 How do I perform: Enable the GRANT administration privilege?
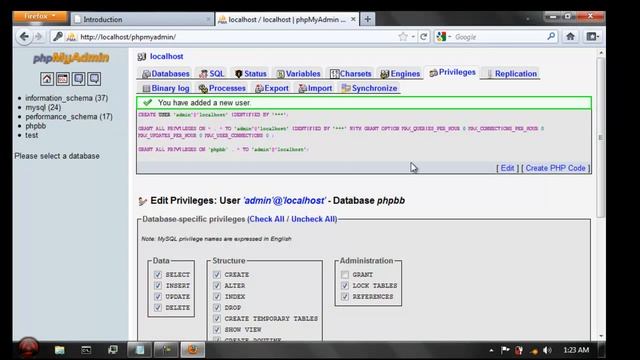345,275
